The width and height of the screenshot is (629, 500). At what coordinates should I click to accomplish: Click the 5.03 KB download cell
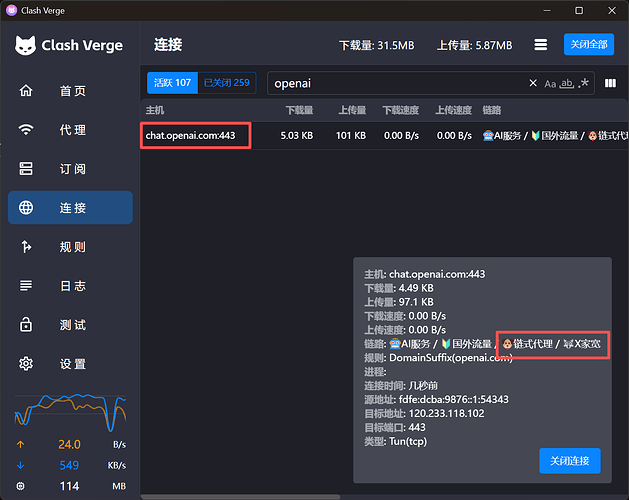click(296, 136)
